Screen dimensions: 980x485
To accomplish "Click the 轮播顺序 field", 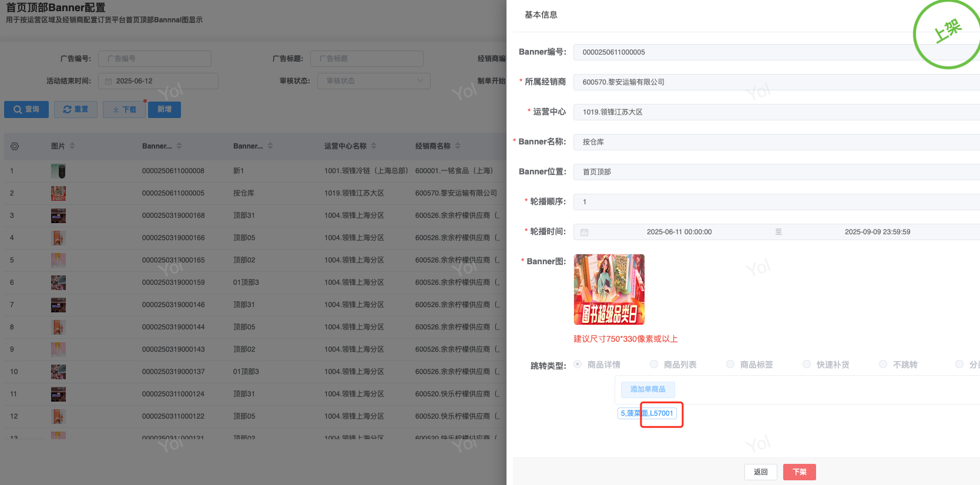I will (777, 202).
